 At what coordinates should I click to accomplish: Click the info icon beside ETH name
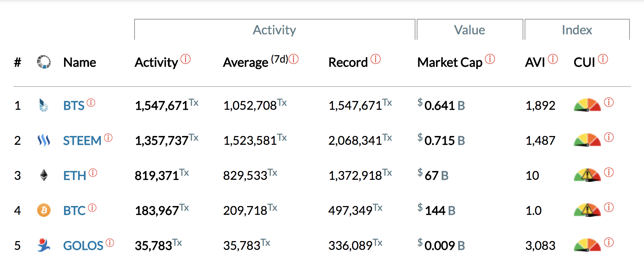[x=93, y=173]
